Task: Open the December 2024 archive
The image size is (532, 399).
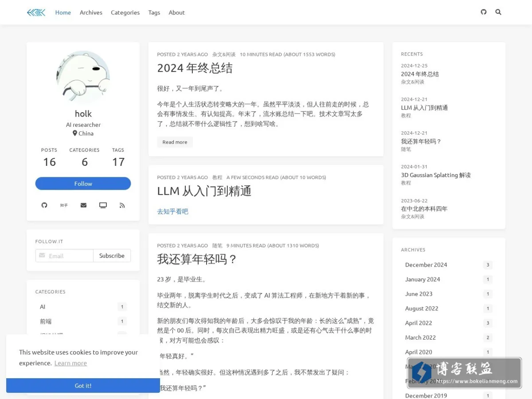Action: (449, 265)
